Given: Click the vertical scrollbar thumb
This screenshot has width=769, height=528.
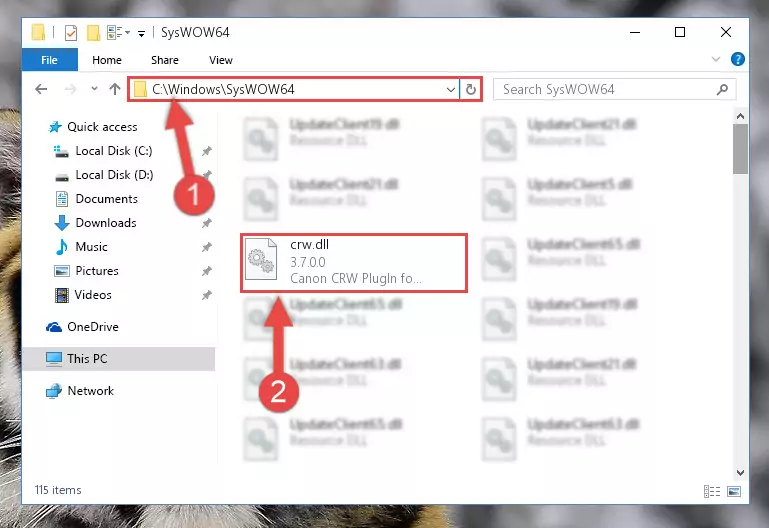Looking at the screenshot, I should coord(741,149).
